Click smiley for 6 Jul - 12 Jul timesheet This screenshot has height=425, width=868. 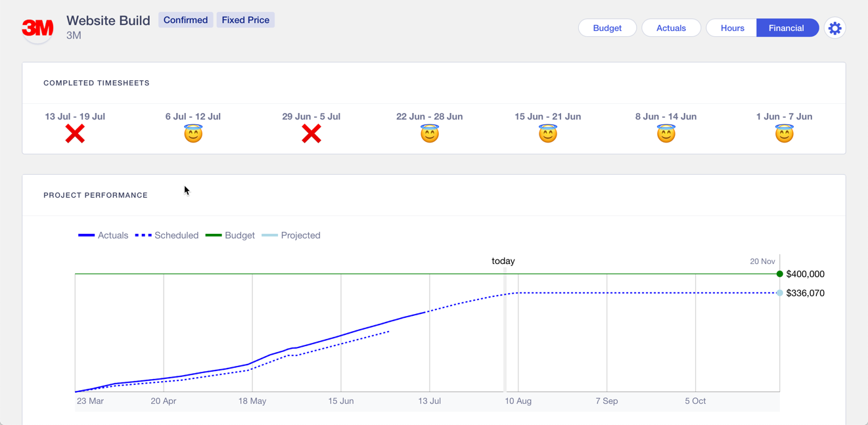(x=193, y=134)
